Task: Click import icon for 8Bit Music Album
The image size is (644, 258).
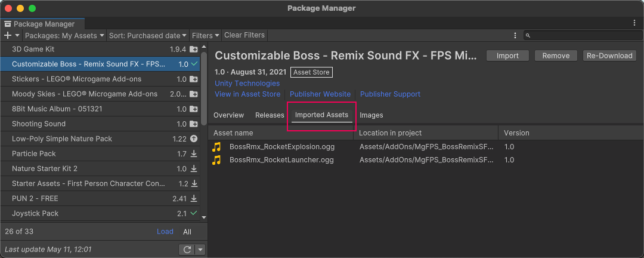Action: (194, 109)
